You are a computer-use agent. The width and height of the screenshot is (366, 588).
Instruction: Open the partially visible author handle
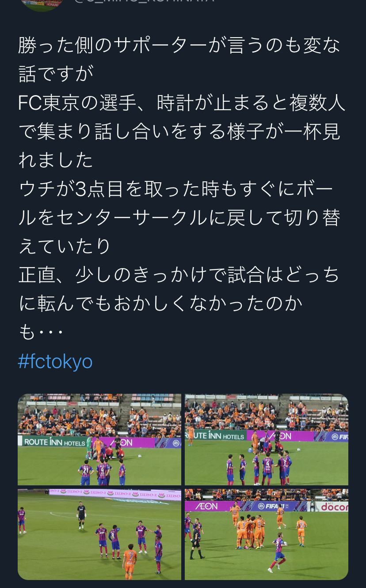(x=144, y=2)
